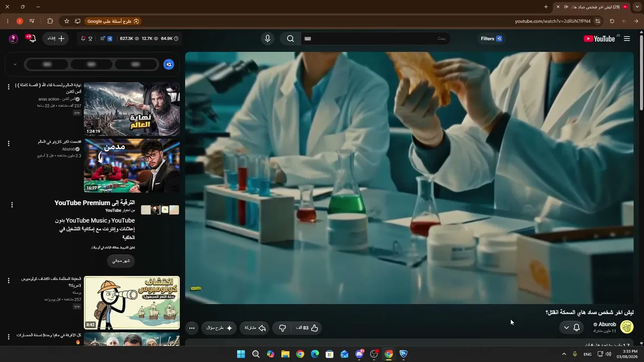Click the YouTube search input field
644x362 pixels.
point(375,39)
